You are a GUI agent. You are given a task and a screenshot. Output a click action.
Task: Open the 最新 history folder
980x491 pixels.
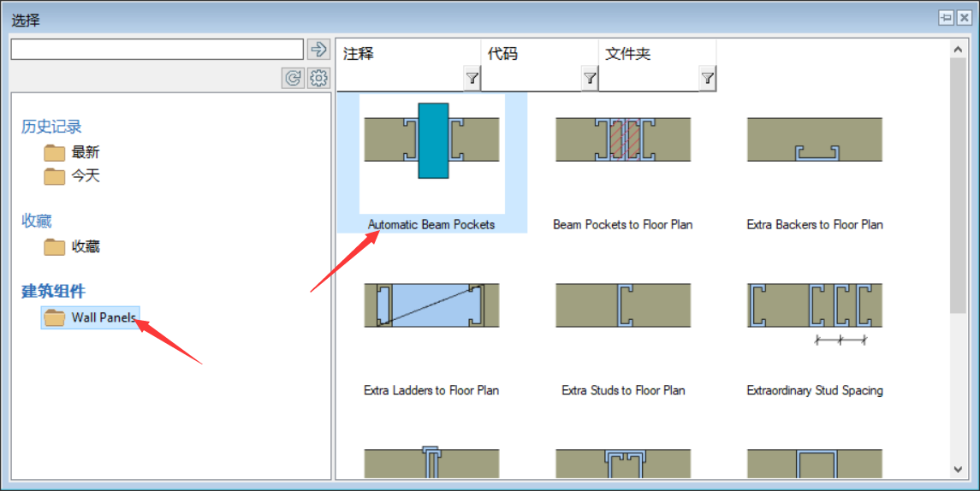72,152
